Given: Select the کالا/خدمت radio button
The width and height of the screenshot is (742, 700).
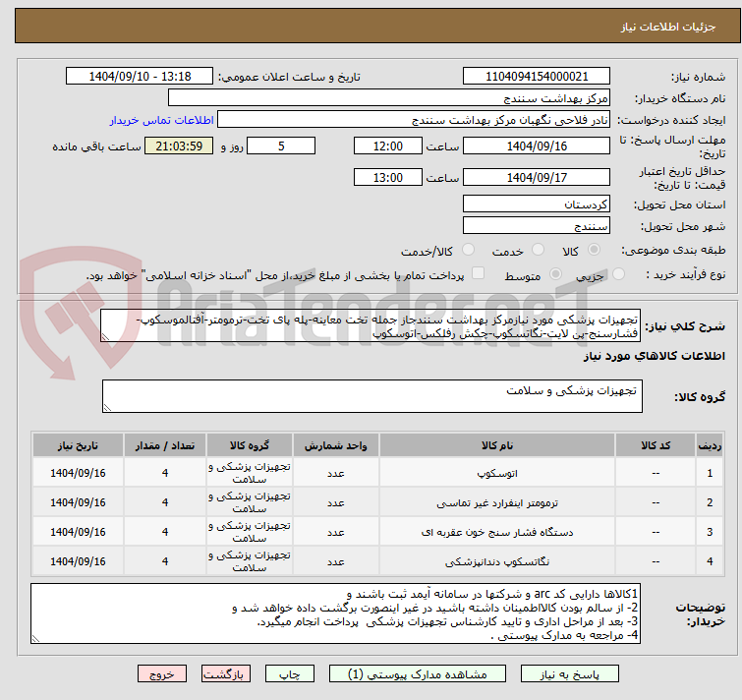Looking at the screenshot, I should [x=468, y=250].
